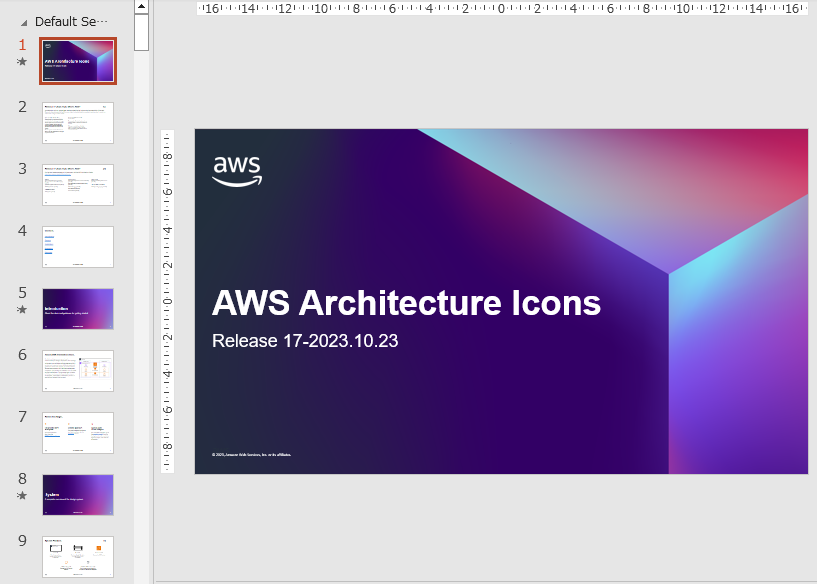Click the thumbnail pane scrollbar thumb

click(x=141, y=32)
